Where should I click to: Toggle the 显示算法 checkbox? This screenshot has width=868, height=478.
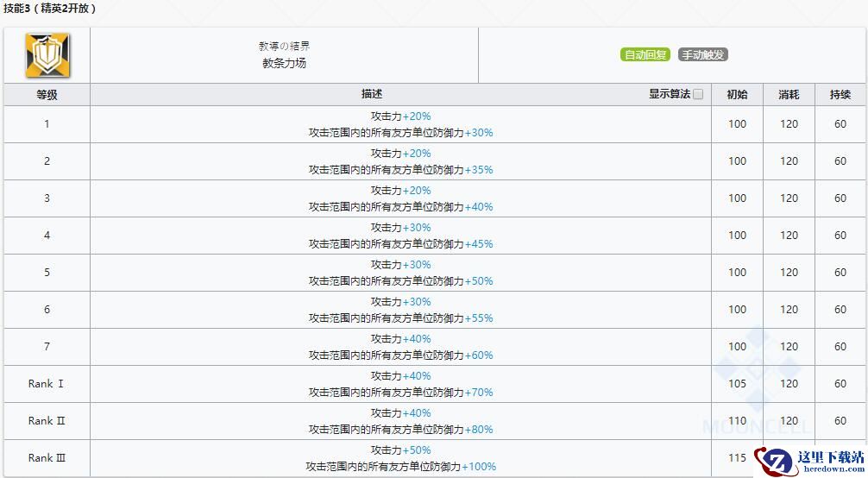(698, 94)
